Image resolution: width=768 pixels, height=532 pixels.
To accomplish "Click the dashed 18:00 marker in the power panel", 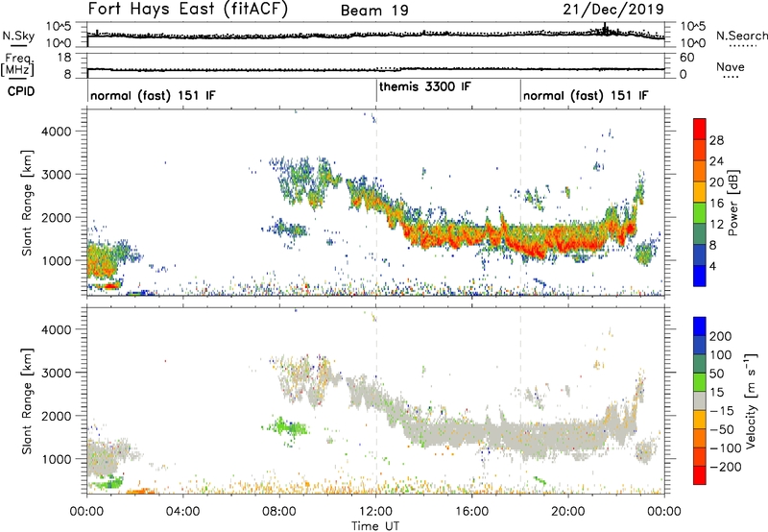I will pos(520,203).
